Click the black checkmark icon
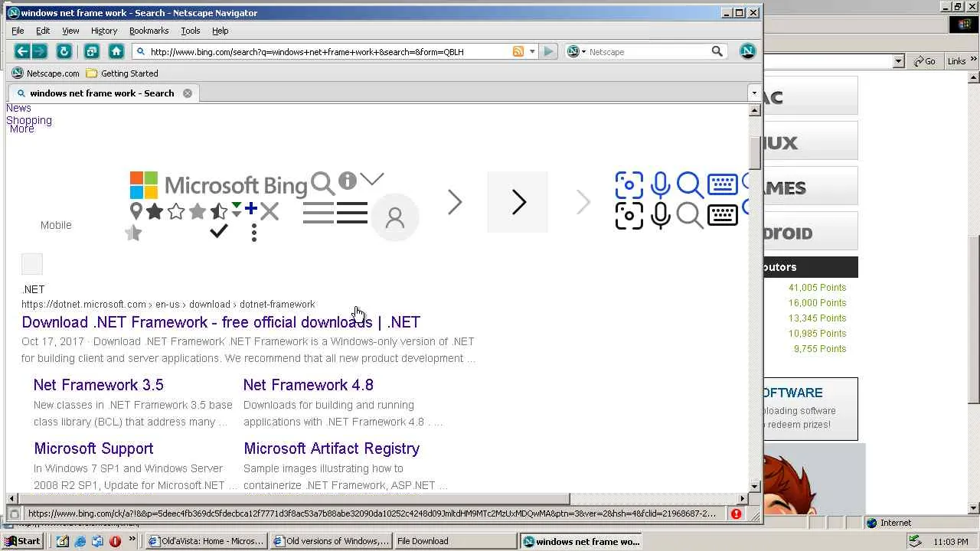This screenshot has width=980, height=551. click(219, 231)
